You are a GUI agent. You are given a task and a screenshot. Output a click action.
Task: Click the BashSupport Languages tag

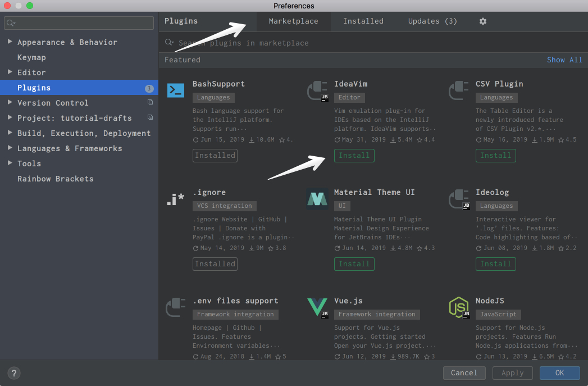click(213, 98)
